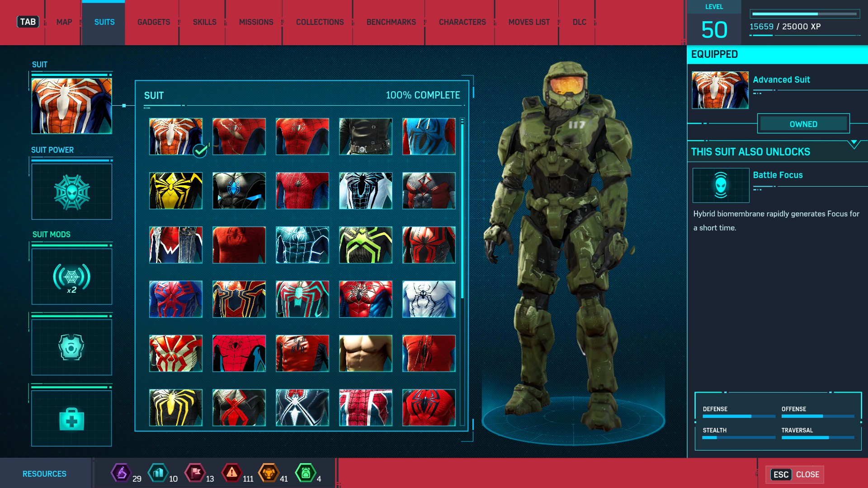The width and height of the screenshot is (868, 488).
Task: Open the equipped Suit slot at left
Action: click(71, 106)
